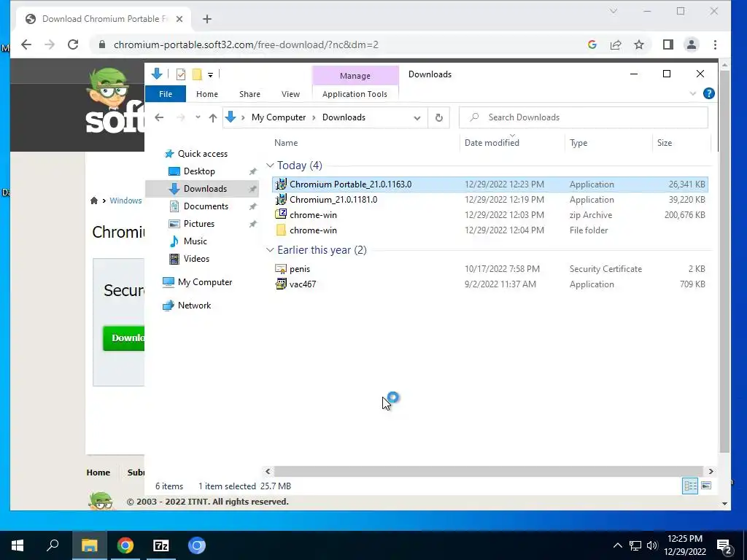Sort by the Size column header
This screenshot has width=747, height=560.
[x=664, y=143]
